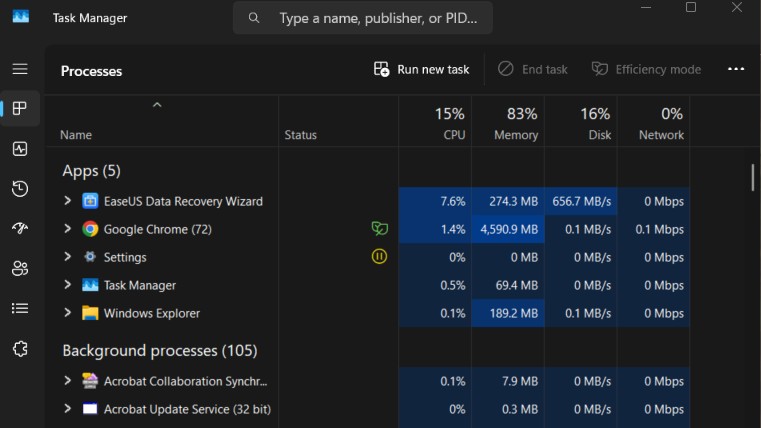Screen dimensions: 761x428
Task: Toggle sort direction with the Name column arrow
Action: pyautogui.click(x=157, y=105)
